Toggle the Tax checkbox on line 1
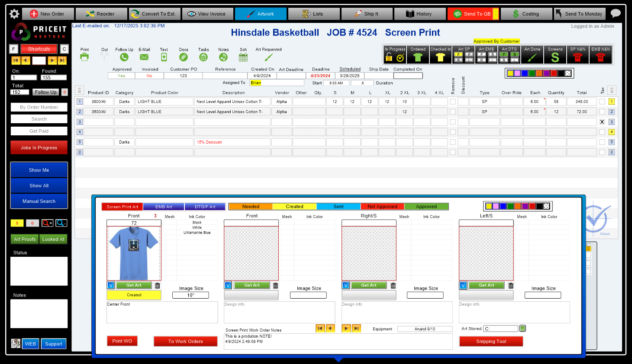This screenshot has height=364, width=632. 602,101
